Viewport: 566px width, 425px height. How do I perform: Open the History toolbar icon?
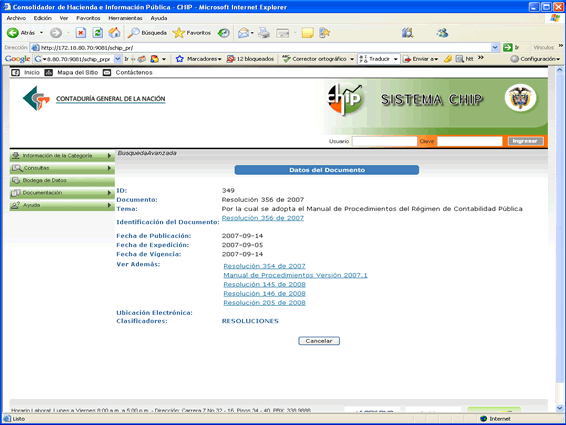tap(224, 33)
